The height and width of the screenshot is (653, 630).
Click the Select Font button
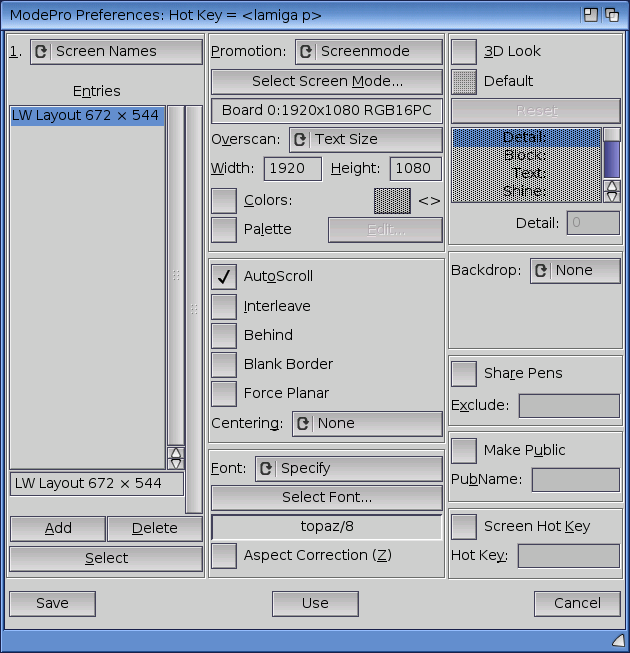(327, 498)
